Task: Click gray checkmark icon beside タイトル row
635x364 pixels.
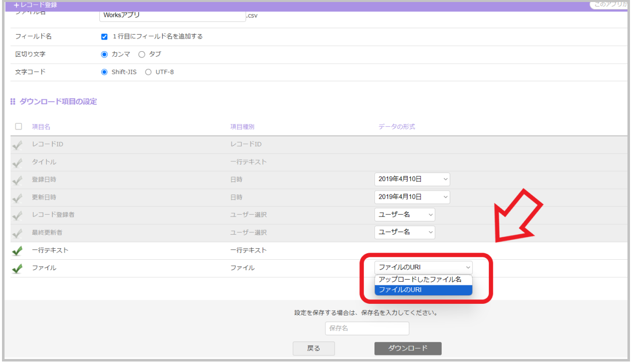Action: pos(17,163)
